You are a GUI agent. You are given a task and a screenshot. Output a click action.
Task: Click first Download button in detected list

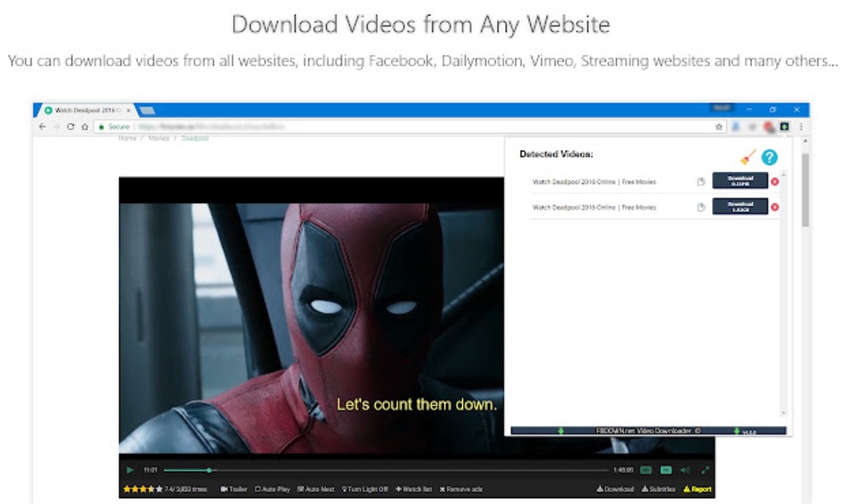pyautogui.click(x=740, y=180)
